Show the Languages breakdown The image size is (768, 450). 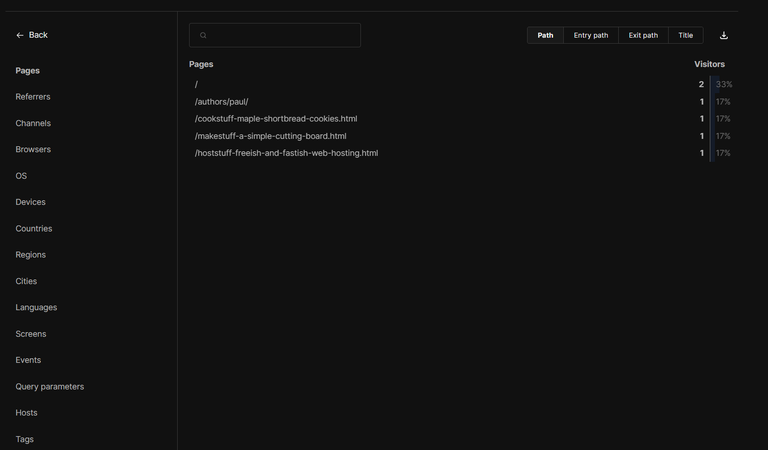tap(36, 308)
